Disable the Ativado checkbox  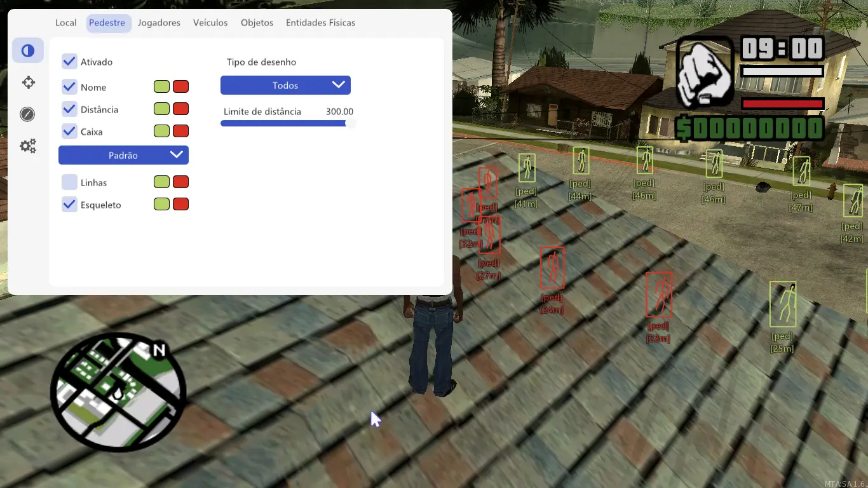point(69,62)
